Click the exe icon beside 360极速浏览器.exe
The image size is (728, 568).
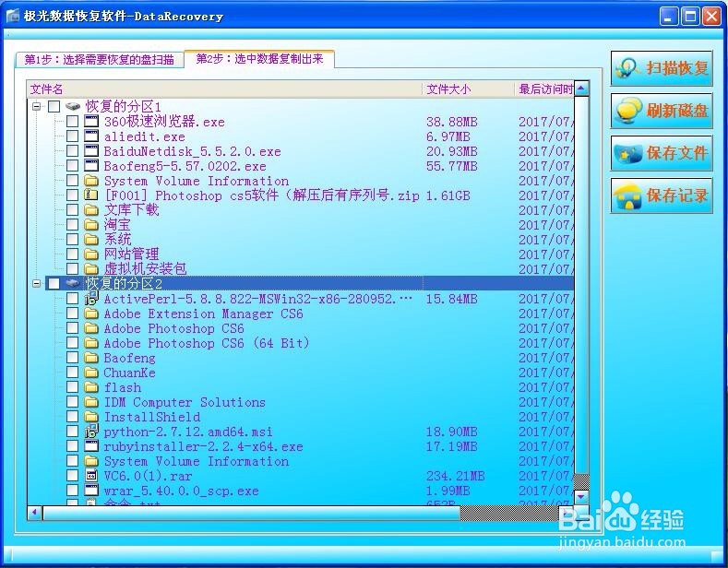[91, 122]
